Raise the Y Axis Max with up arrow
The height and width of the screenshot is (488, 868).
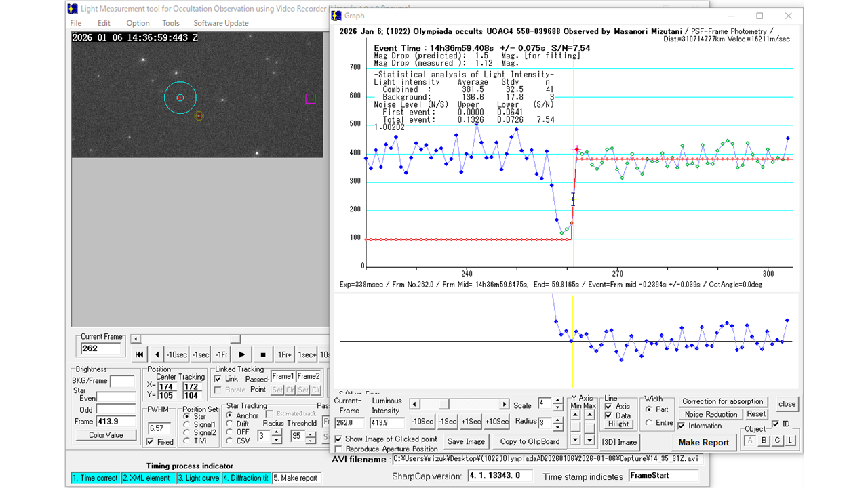589,416
